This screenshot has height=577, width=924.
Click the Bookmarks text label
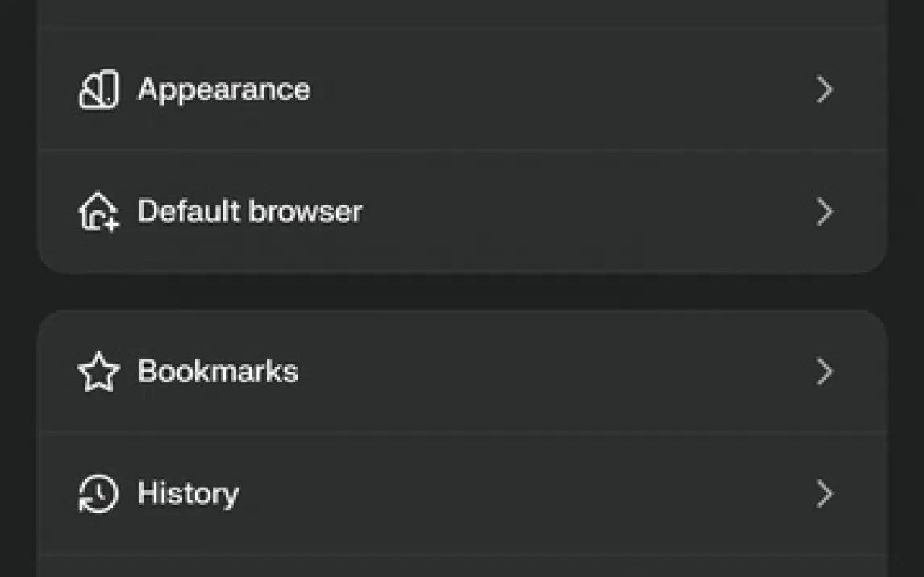pos(218,372)
